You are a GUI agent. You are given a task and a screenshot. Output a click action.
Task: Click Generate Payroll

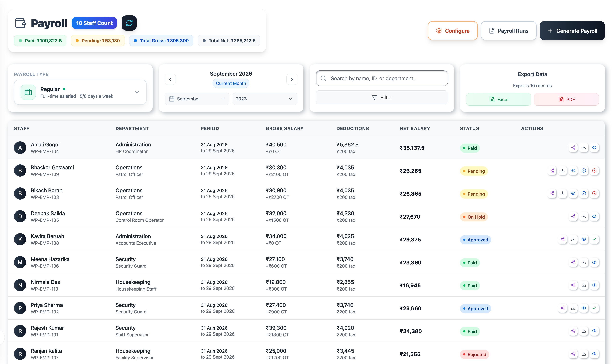click(x=572, y=31)
